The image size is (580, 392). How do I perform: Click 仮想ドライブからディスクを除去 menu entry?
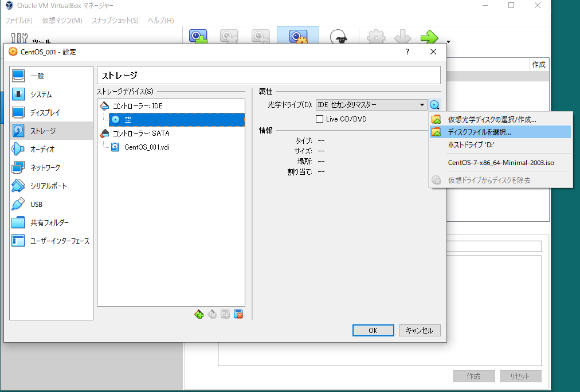(x=500, y=180)
